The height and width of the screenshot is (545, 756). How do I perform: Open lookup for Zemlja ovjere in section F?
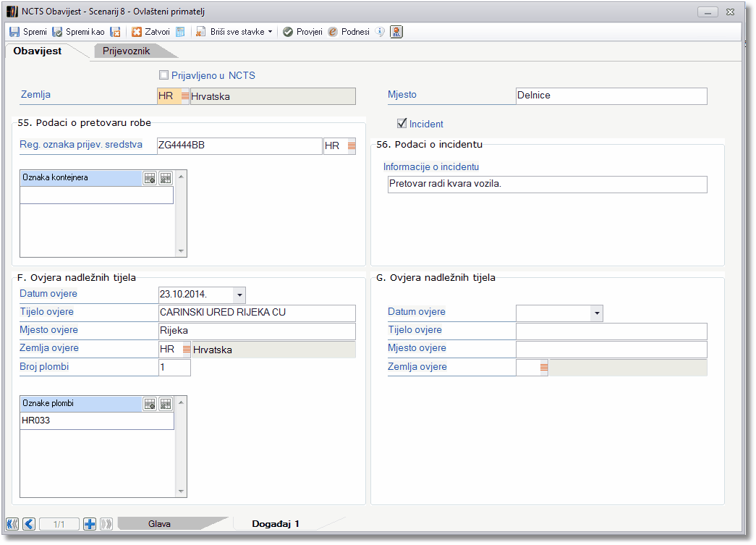tap(187, 349)
